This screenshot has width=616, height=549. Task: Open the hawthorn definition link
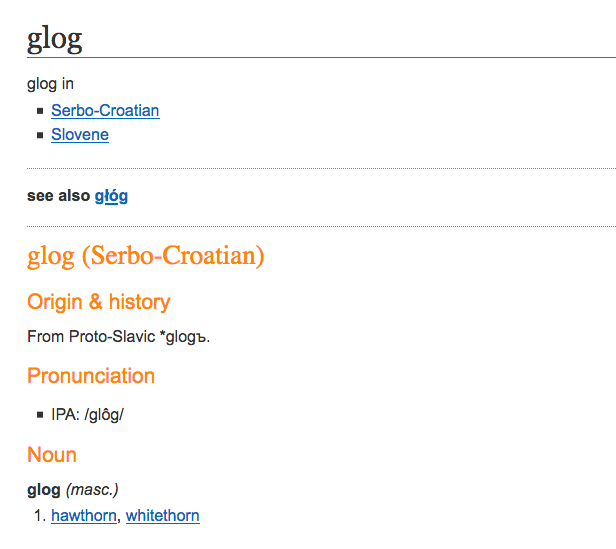point(84,515)
